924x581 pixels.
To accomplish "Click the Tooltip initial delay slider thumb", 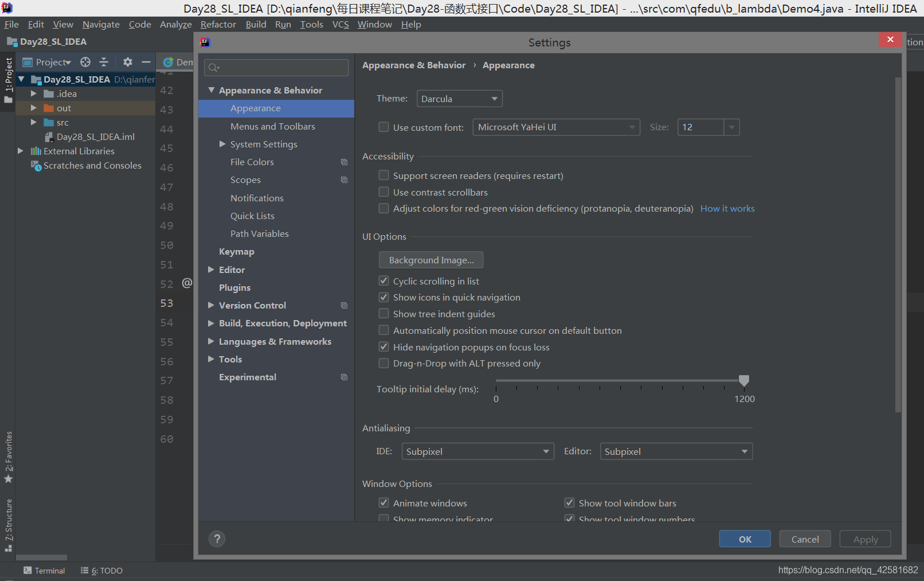I will coord(744,381).
